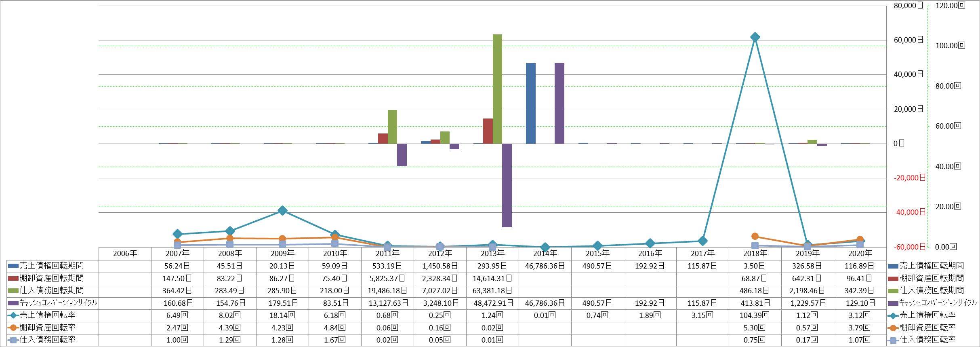Click the 18.14回 cell for 2009

pyautogui.click(x=282, y=315)
